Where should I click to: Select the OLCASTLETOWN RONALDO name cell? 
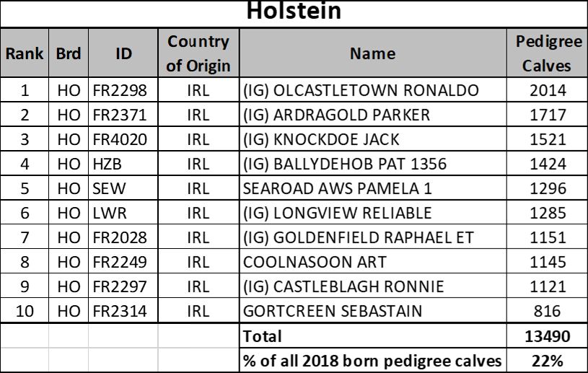point(373,90)
